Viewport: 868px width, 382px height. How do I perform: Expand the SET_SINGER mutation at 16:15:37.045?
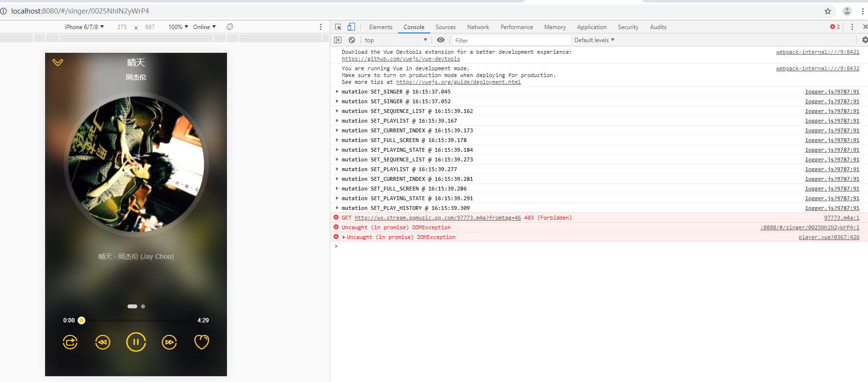337,92
